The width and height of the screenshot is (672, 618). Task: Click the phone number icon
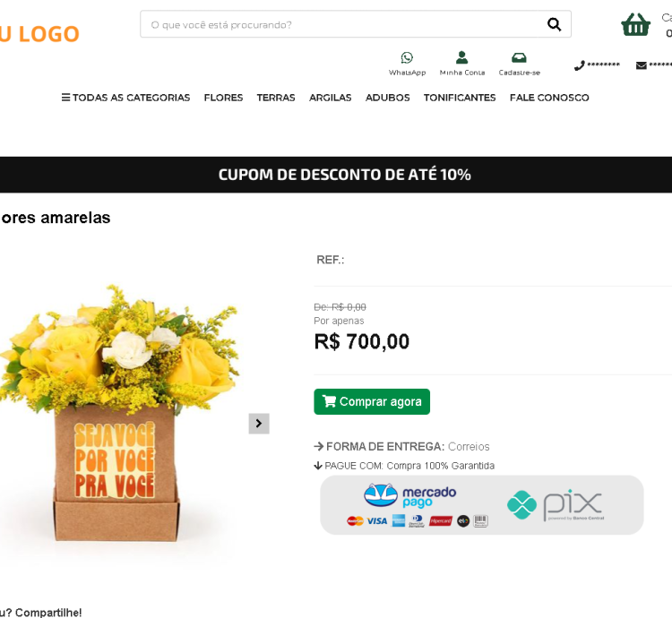[x=580, y=65]
